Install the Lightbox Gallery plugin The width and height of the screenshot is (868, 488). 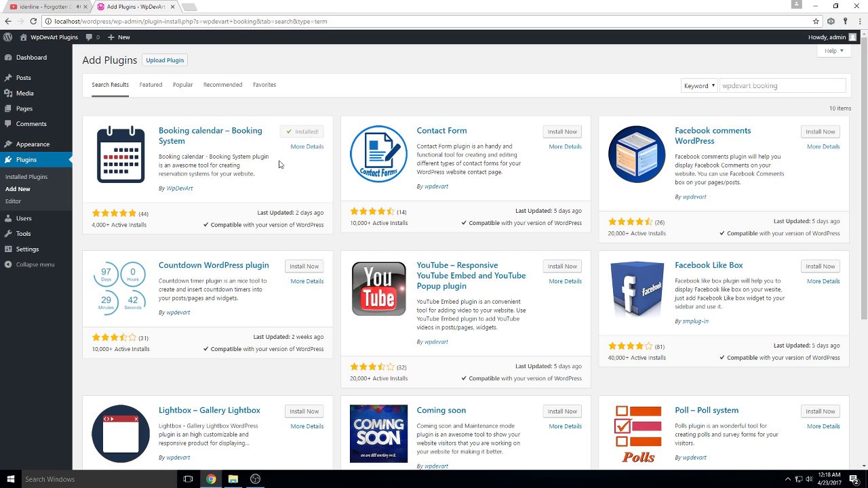pyautogui.click(x=304, y=411)
